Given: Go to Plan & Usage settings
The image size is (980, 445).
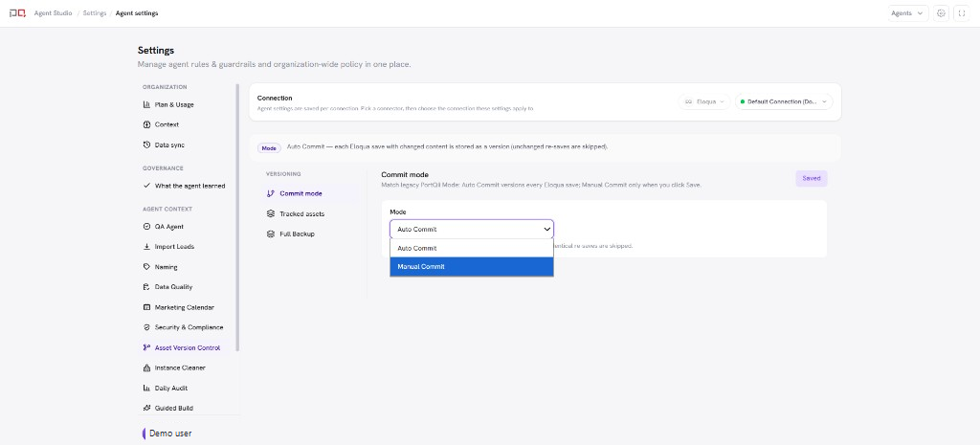Looking at the screenshot, I should tap(187, 104).
